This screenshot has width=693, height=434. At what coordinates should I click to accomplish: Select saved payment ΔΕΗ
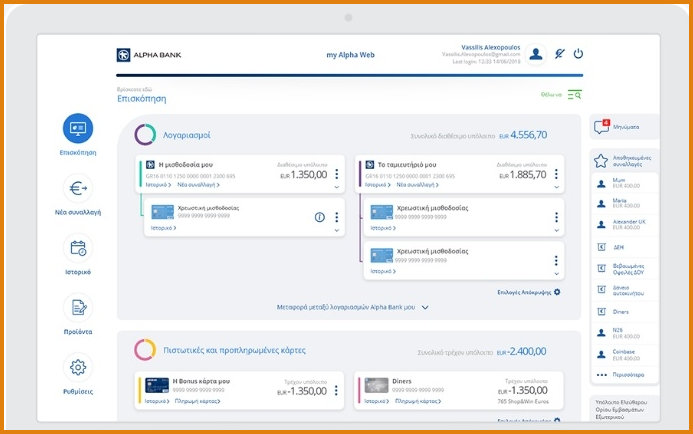[x=624, y=247]
